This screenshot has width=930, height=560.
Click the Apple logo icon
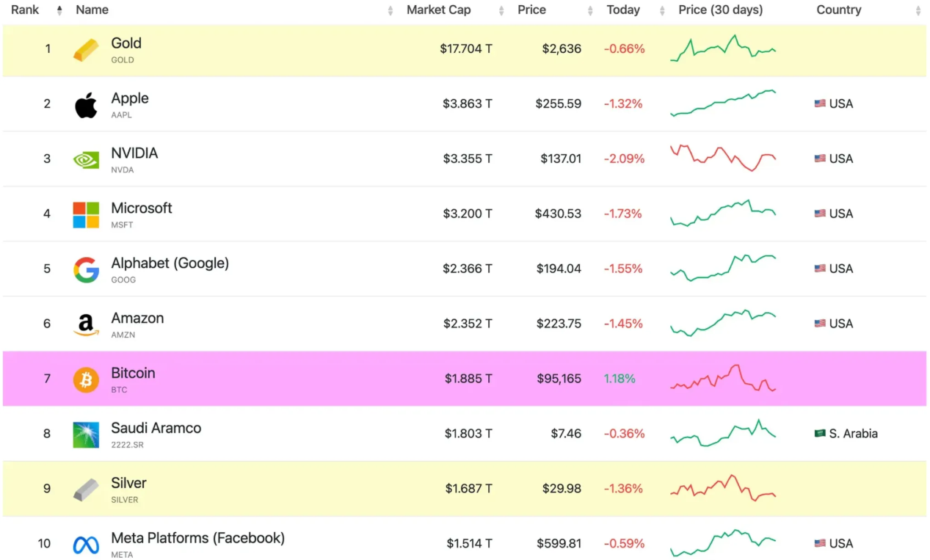[86, 105]
